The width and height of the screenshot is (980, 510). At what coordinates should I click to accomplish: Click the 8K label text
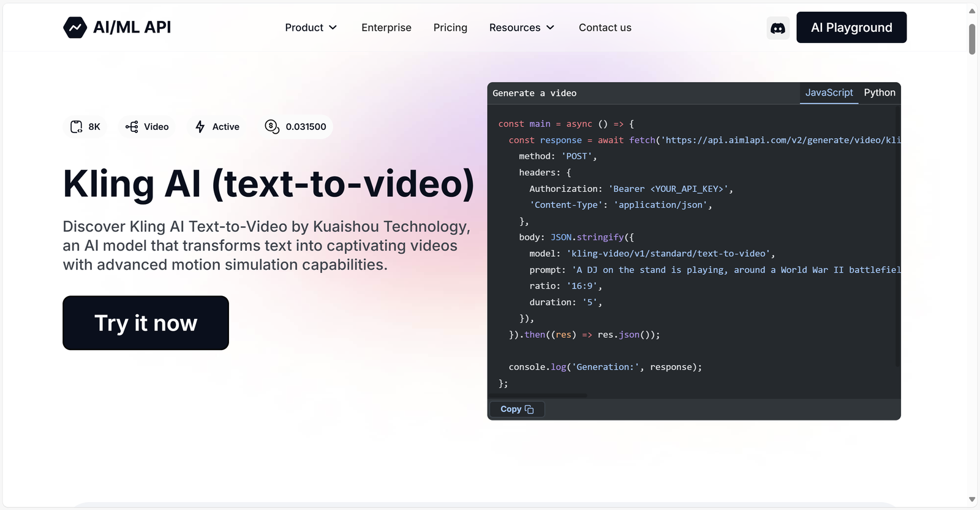click(94, 127)
